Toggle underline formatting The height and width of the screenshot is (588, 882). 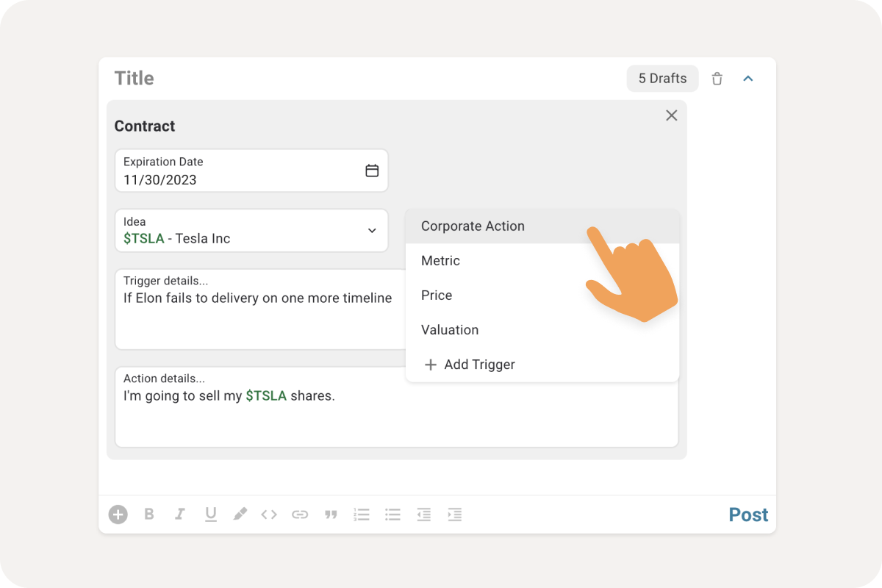click(x=211, y=514)
